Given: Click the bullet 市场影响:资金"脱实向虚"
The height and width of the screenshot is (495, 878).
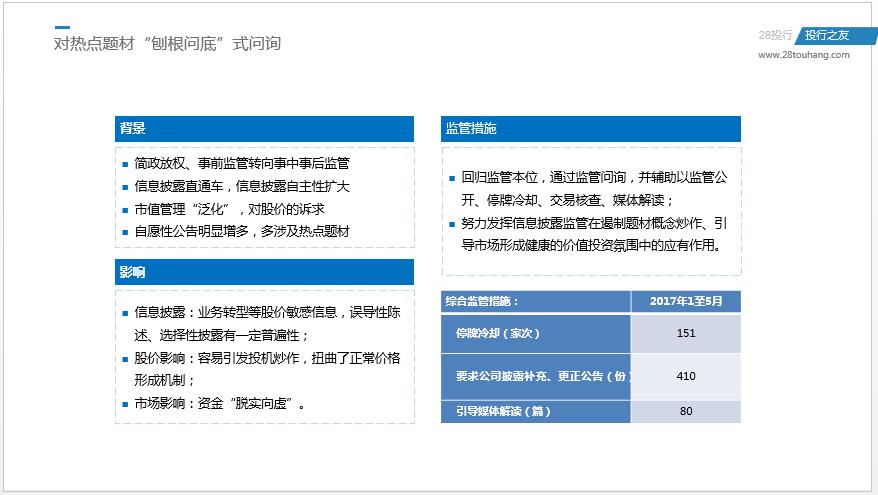Looking at the screenshot, I should point(220,403).
